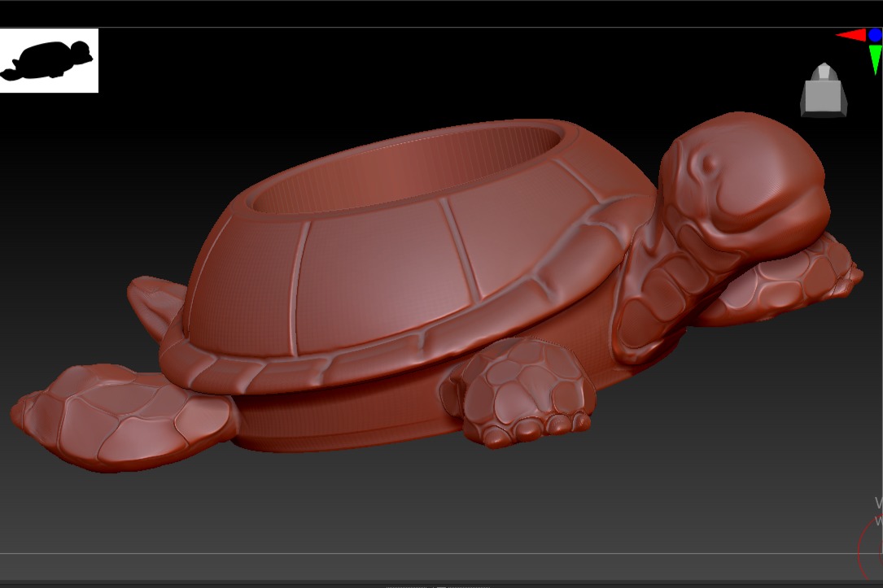
Task: Click the gray head camera-orientation widget
Action: click(824, 90)
